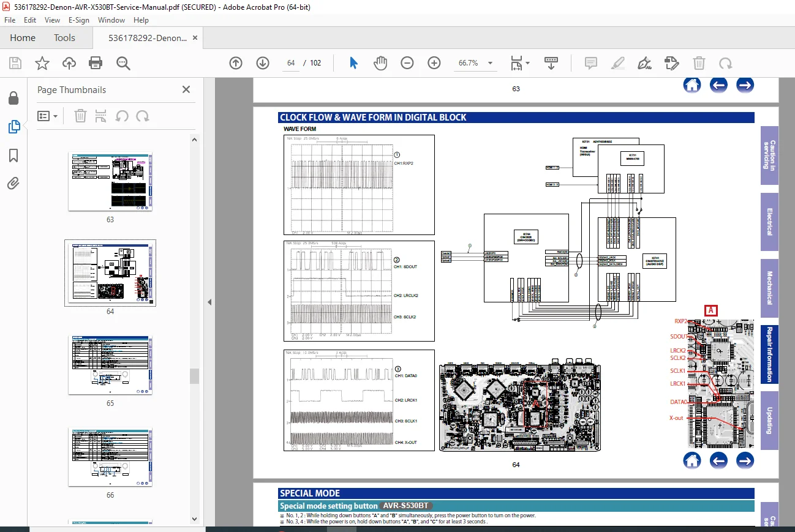Click forward arrow at bottom of page 64
Viewport: 795px width, 532px height.
745,460
